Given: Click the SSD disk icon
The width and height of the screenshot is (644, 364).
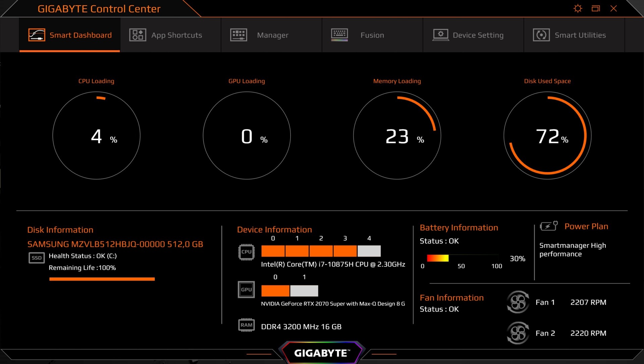Looking at the screenshot, I should pyautogui.click(x=37, y=258).
